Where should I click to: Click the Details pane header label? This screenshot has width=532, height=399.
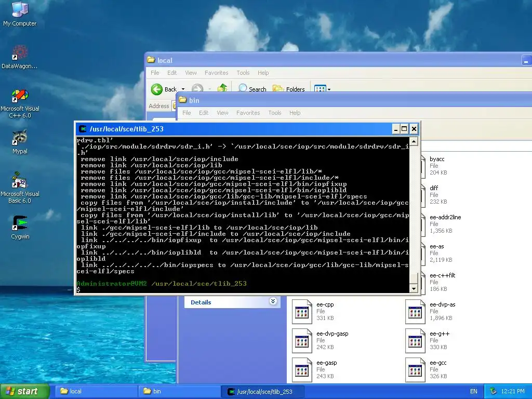pos(201,302)
